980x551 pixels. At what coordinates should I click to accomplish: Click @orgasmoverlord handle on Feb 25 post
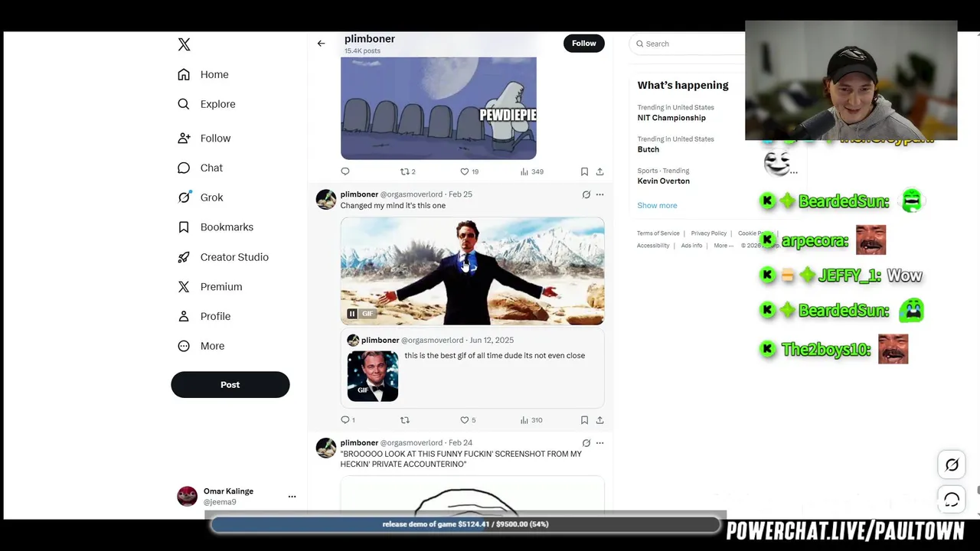[411, 194]
